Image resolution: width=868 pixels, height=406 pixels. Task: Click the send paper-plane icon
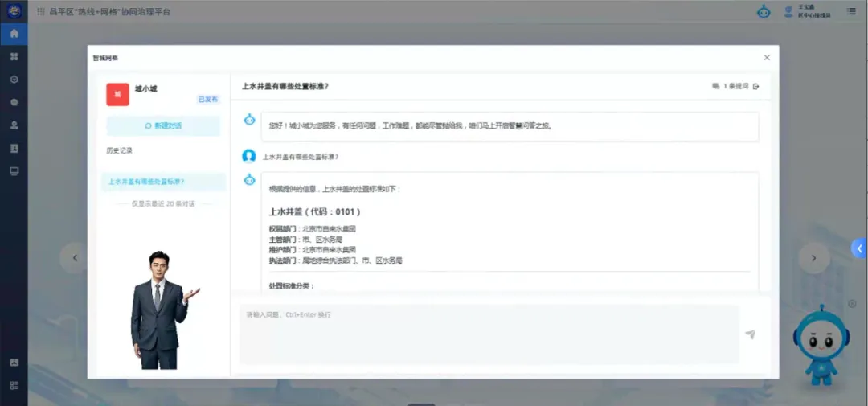click(x=750, y=334)
